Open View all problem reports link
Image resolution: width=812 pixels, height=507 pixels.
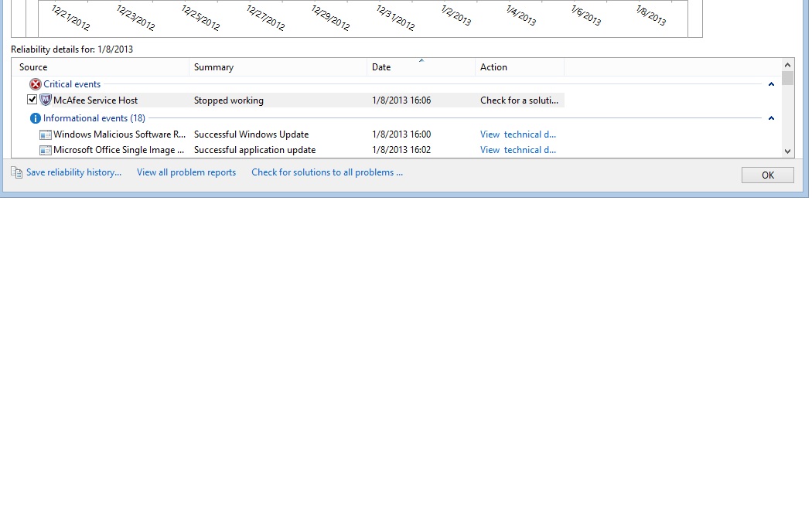pos(186,172)
